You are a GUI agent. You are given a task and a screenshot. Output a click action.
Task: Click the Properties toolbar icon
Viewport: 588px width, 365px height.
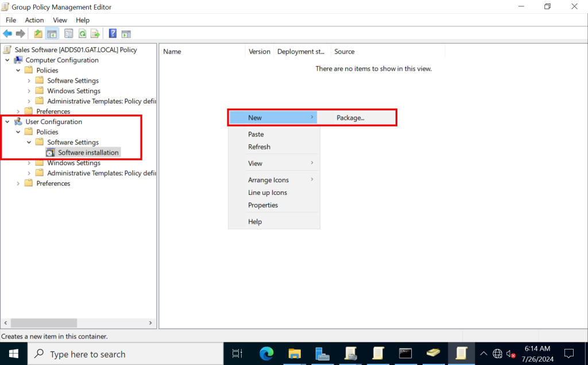pos(68,33)
